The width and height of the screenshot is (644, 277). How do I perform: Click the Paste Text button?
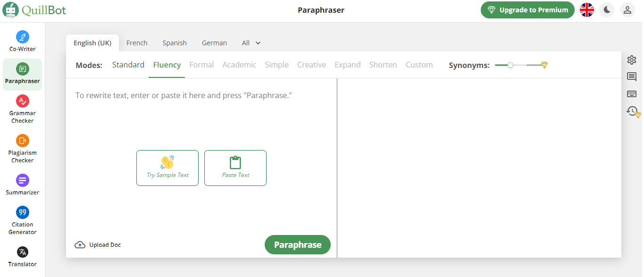pos(235,168)
